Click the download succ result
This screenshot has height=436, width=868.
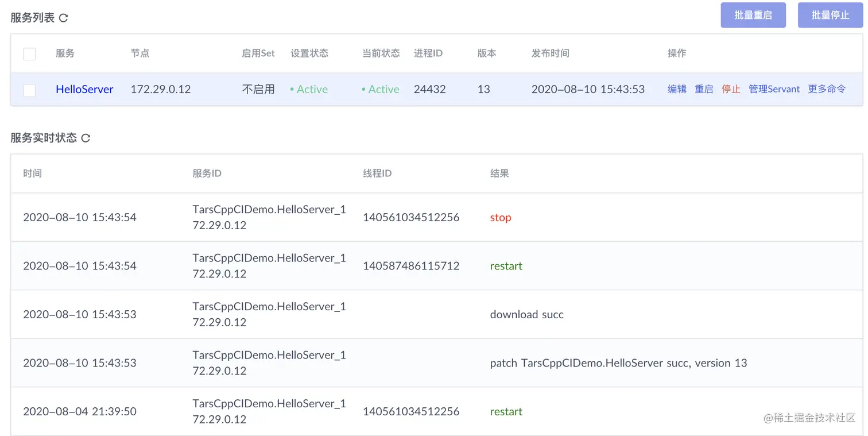click(527, 314)
